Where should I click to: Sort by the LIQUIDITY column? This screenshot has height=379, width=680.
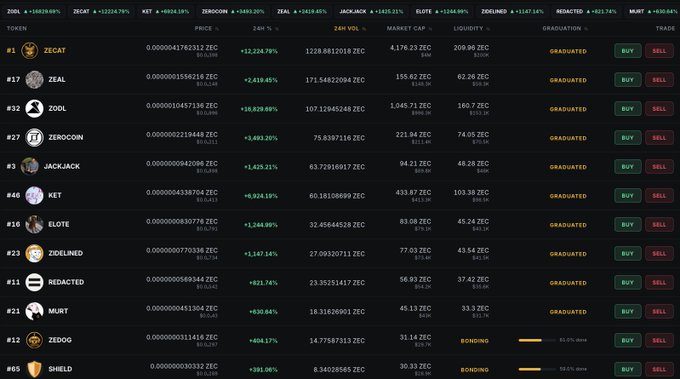pyautogui.click(x=471, y=29)
